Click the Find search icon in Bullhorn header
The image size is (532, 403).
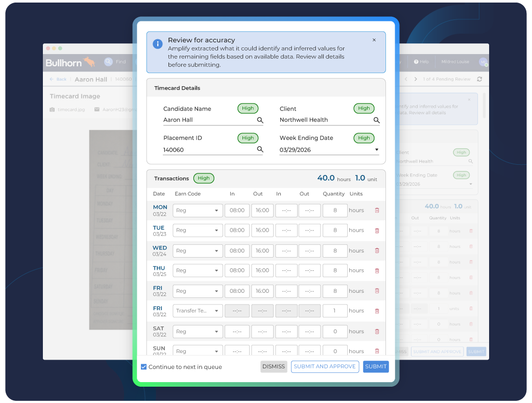(x=108, y=61)
